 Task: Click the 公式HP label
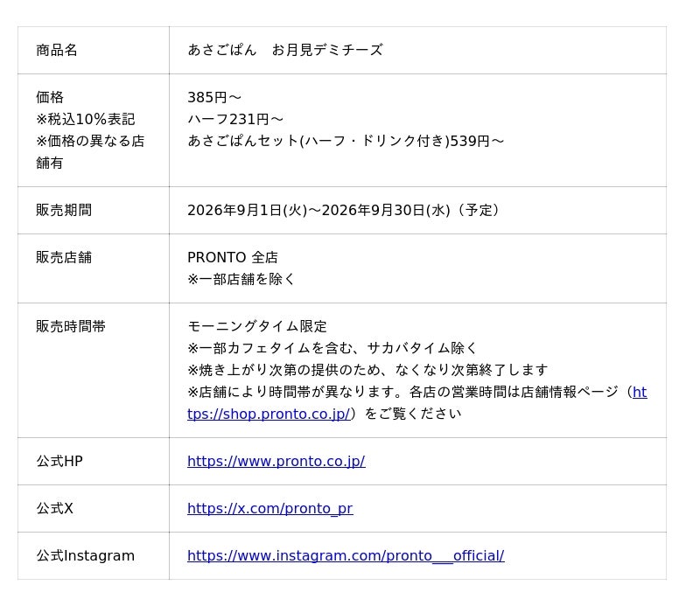(59, 461)
